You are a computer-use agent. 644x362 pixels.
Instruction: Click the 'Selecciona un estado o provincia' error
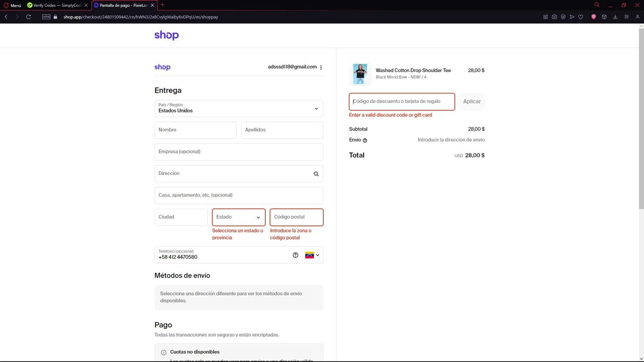[238, 234]
